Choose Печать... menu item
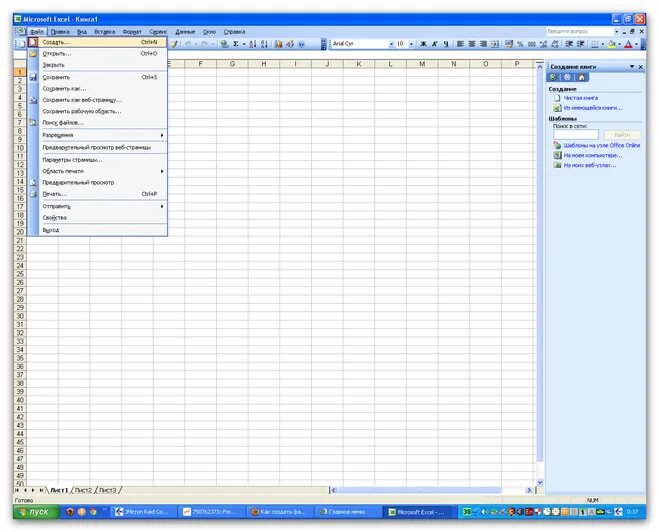Screen dimensions: 659x532 [98, 194]
